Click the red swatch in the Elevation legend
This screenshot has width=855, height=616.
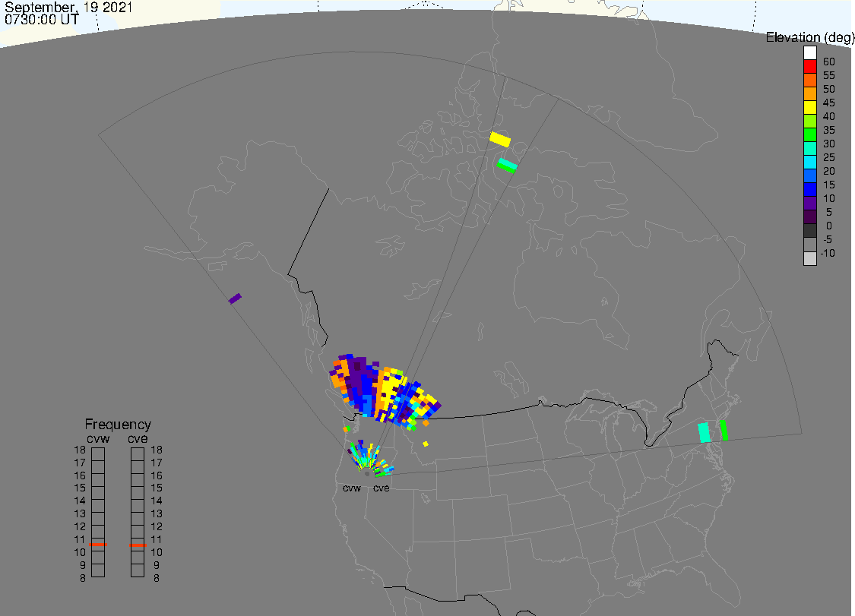(x=809, y=67)
